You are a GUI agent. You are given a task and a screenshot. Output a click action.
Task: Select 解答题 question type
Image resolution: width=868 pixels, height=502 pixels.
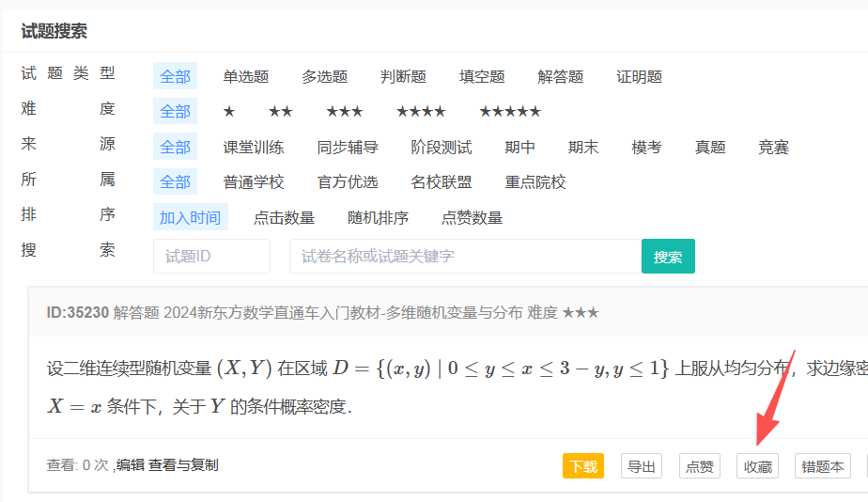click(560, 77)
